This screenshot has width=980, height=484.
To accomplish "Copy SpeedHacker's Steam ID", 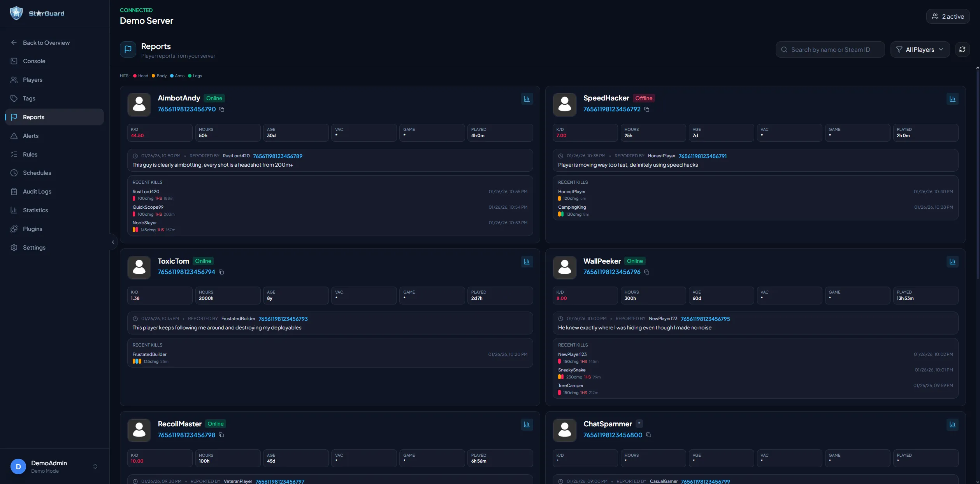I will (x=647, y=109).
